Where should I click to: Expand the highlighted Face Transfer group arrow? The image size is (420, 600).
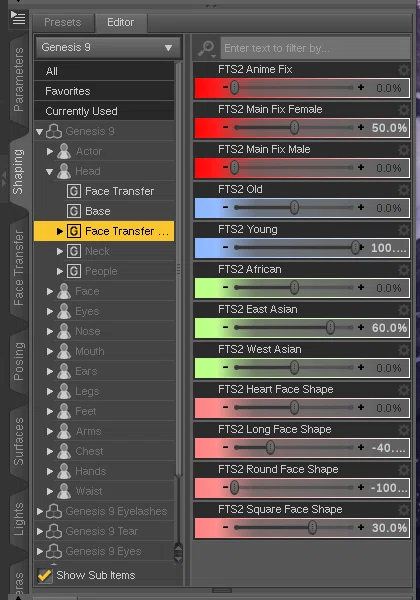pyautogui.click(x=60, y=231)
